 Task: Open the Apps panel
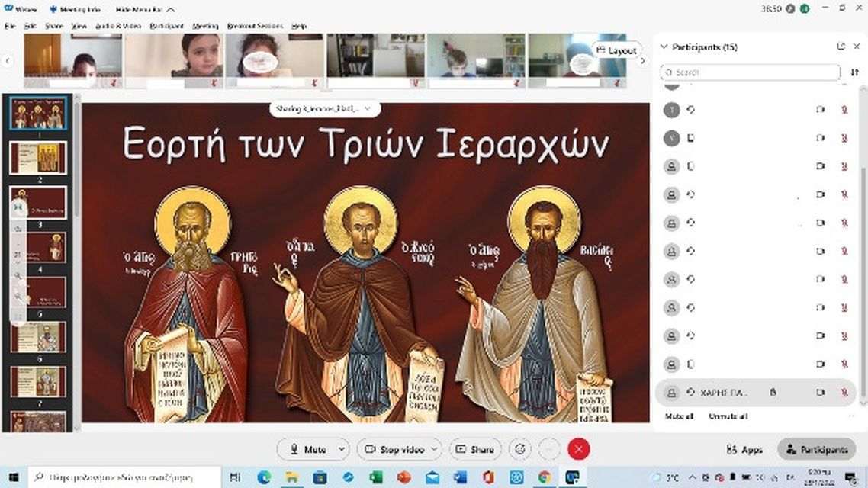click(744, 449)
